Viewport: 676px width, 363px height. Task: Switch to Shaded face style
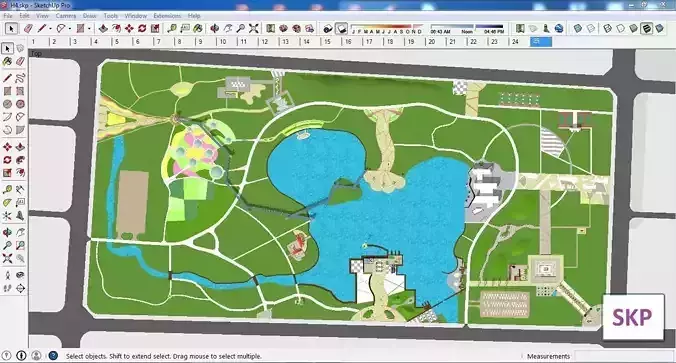(633, 28)
